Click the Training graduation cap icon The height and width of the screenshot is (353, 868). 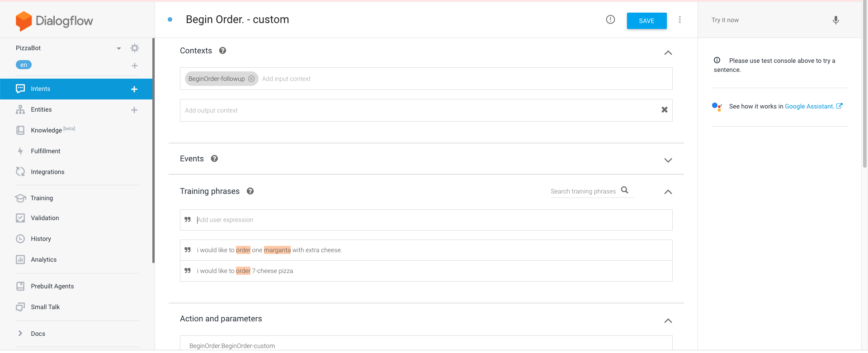coord(20,198)
